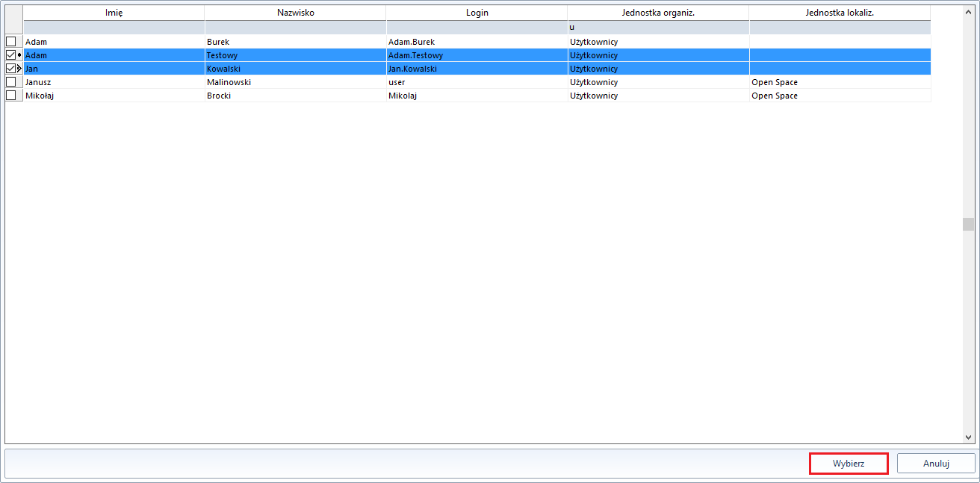Image resolution: width=980 pixels, height=483 pixels.
Task: Click the Jednostka organiz. column header
Action: [658, 13]
